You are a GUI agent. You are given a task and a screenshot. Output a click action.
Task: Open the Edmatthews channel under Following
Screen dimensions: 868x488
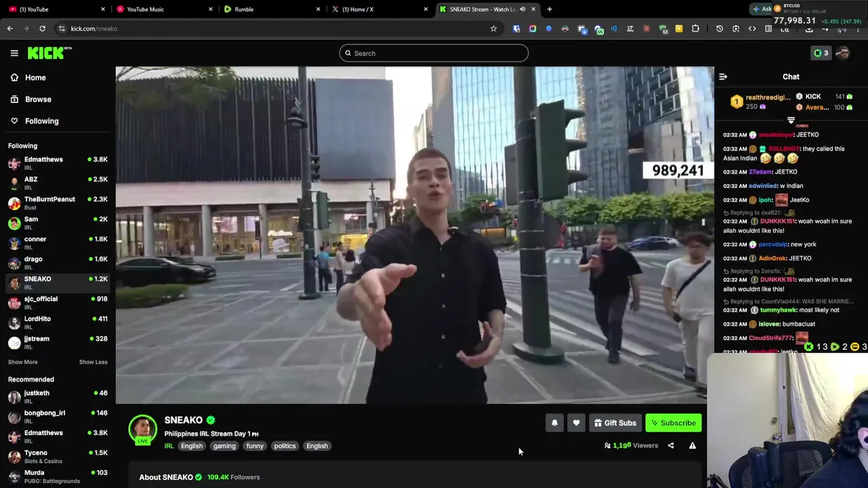tap(58, 163)
